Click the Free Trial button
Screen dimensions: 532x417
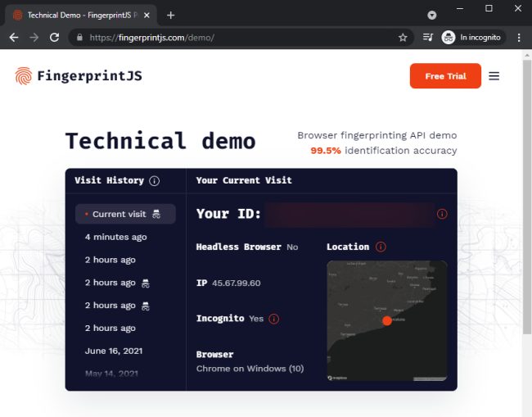tap(445, 76)
